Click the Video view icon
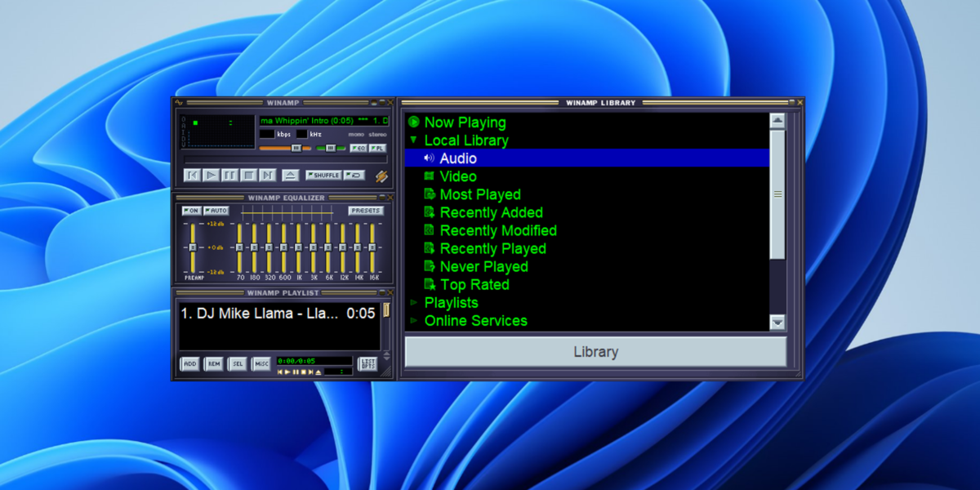Image resolution: width=980 pixels, height=490 pixels. click(x=430, y=176)
